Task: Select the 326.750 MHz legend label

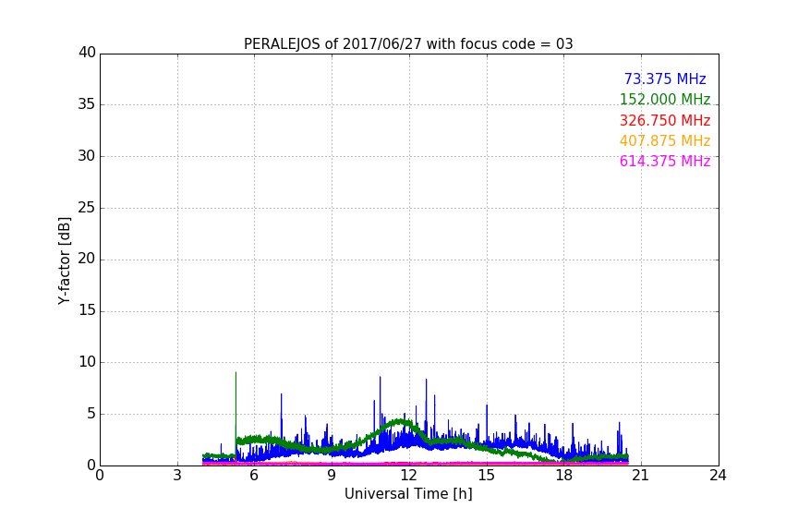Action: 665,121
